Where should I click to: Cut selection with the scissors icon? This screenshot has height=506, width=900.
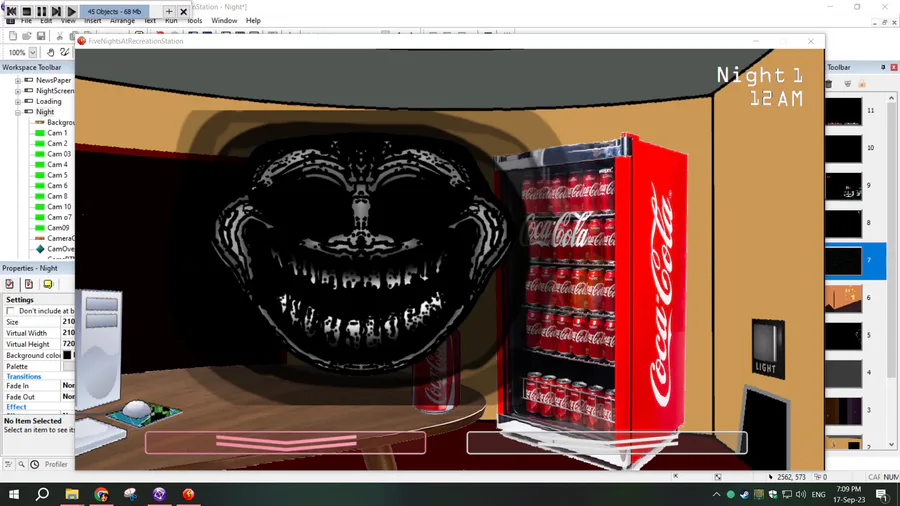tap(59, 36)
